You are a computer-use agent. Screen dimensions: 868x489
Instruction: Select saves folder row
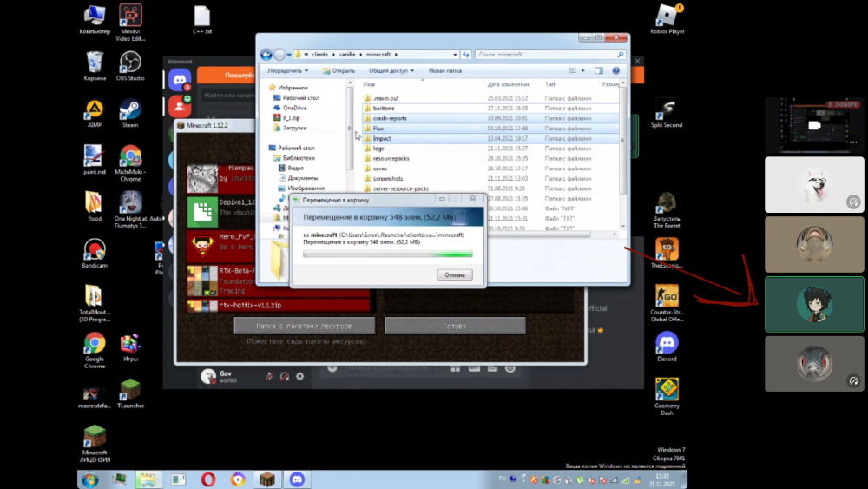click(x=490, y=169)
